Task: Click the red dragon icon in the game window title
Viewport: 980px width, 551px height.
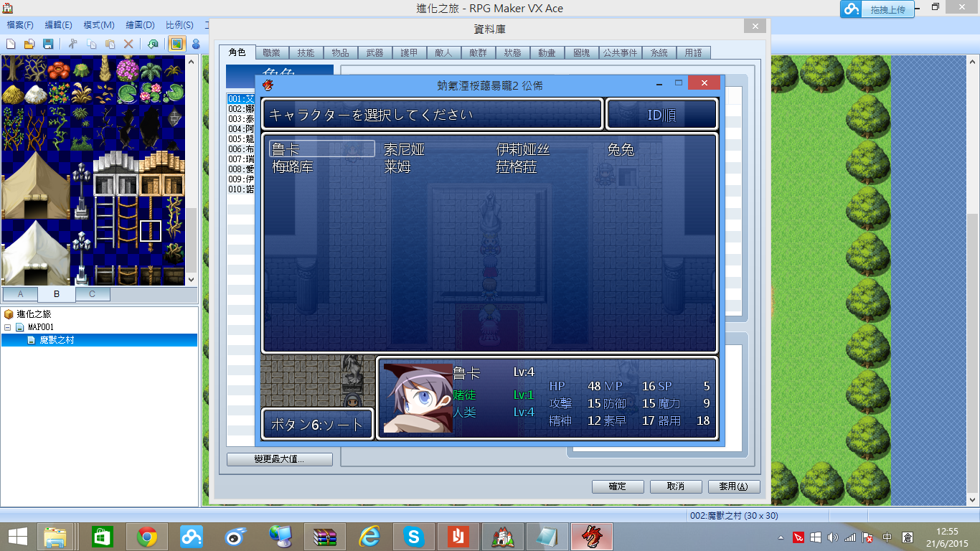Action: click(268, 85)
